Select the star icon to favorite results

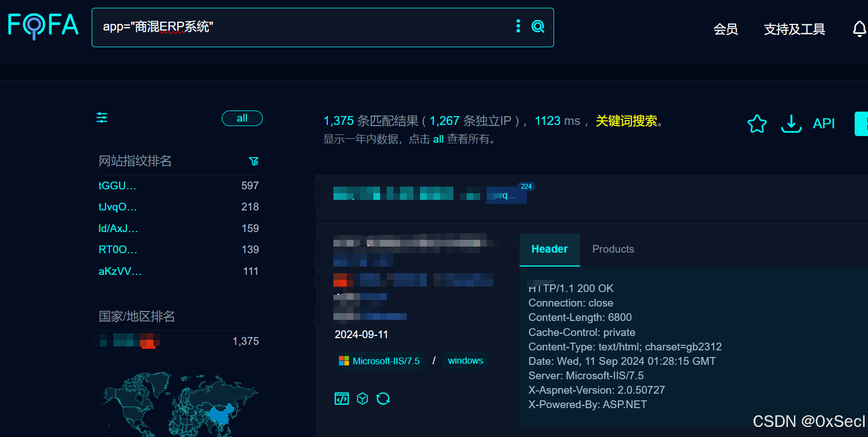[x=757, y=124]
